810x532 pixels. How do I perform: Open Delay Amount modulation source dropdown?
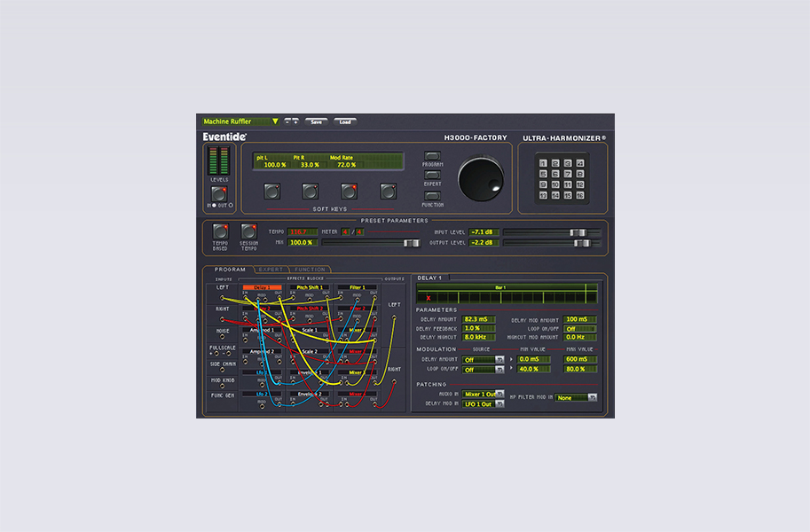pyautogui.click(x=483, y=359)
